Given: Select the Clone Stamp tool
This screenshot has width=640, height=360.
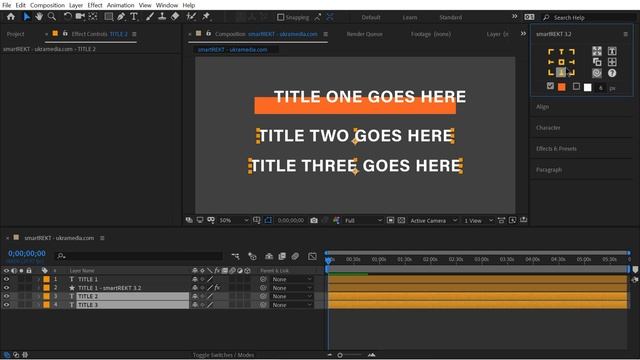Looking at the screenshot, I should (162, 17).
